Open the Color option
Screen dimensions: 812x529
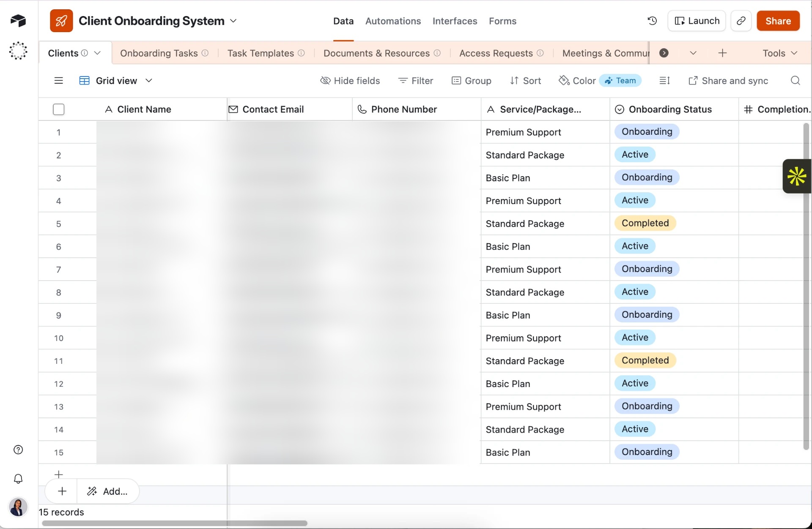(577, 81)
